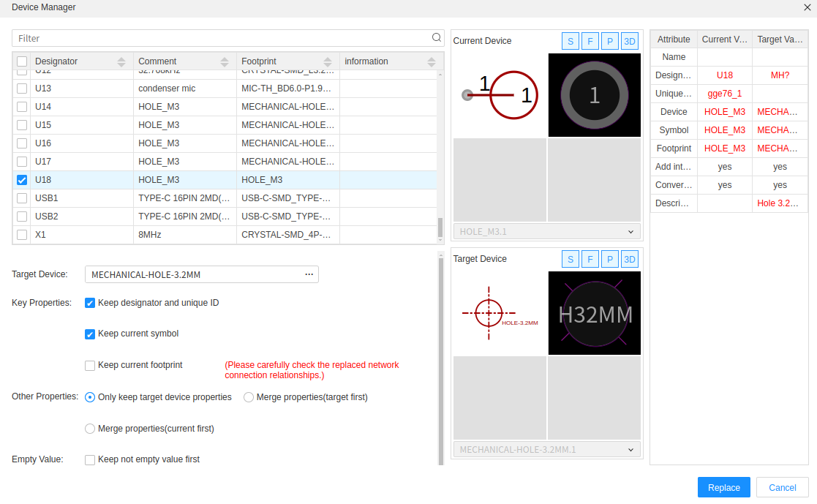Click the target device HOLE-3.2MM symbol preview
Screen dimensions: 817x504
click(x=500, y=313)
